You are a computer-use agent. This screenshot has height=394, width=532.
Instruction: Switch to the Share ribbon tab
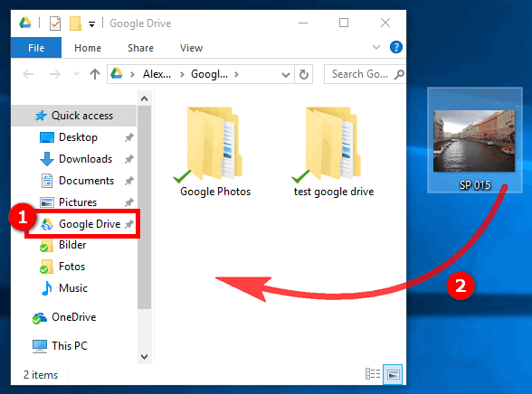(x=140, y=48)
